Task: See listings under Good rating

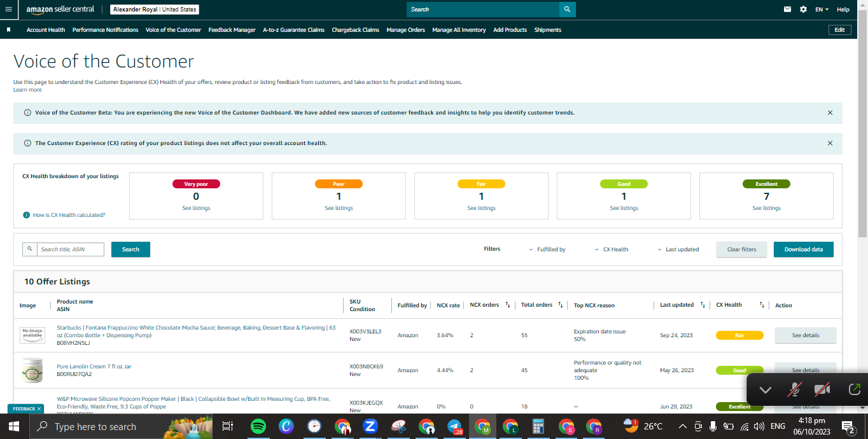Action: pos(624,208)
